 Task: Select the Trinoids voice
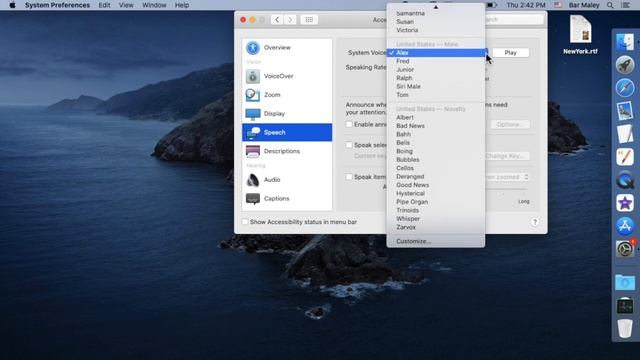click(x=436, y=210)
